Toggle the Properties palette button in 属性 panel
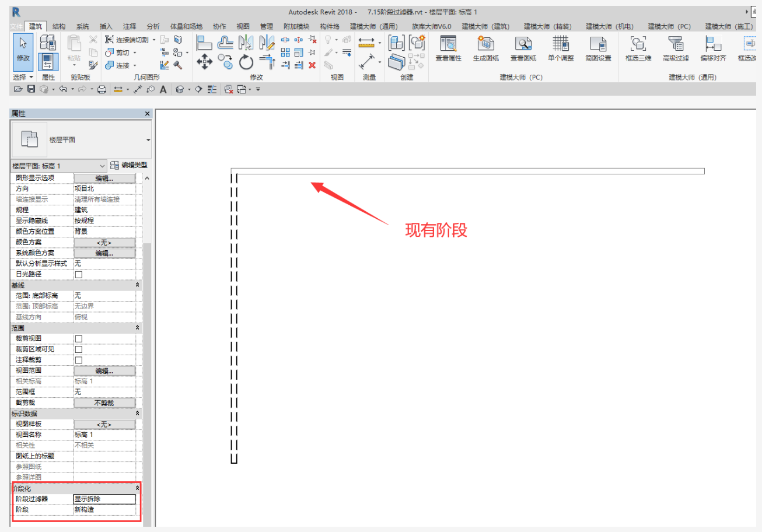This screenshot has height=532, width=762. (x=48, y=62)
